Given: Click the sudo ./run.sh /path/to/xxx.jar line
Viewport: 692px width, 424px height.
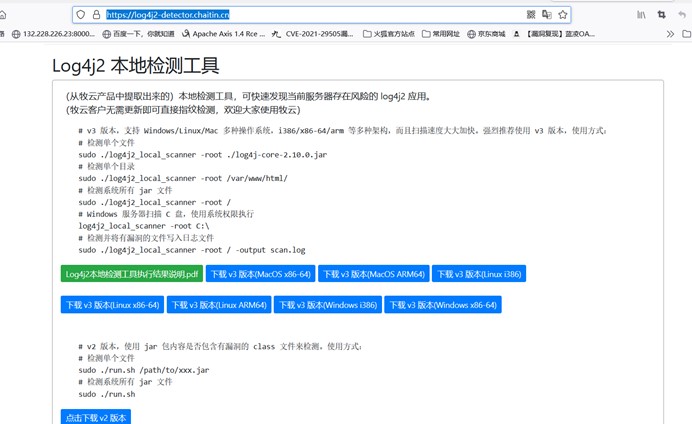Looking at the screenshot, I should (144, 370).
